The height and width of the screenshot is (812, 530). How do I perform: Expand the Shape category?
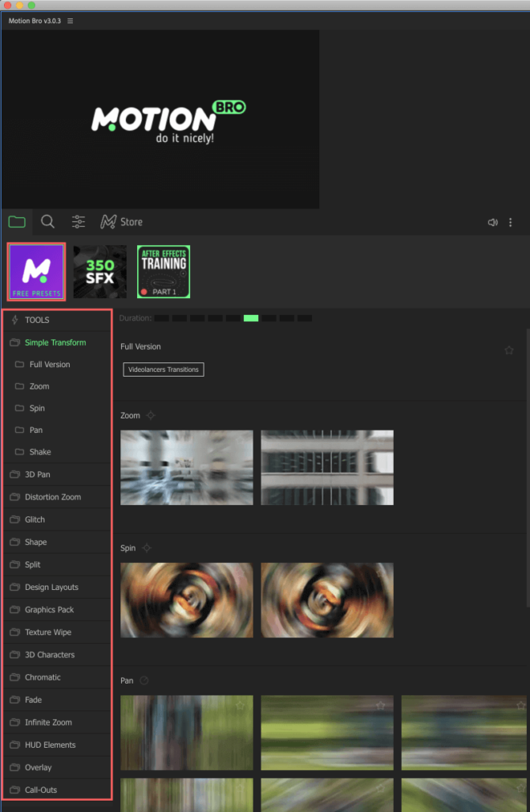57,542
